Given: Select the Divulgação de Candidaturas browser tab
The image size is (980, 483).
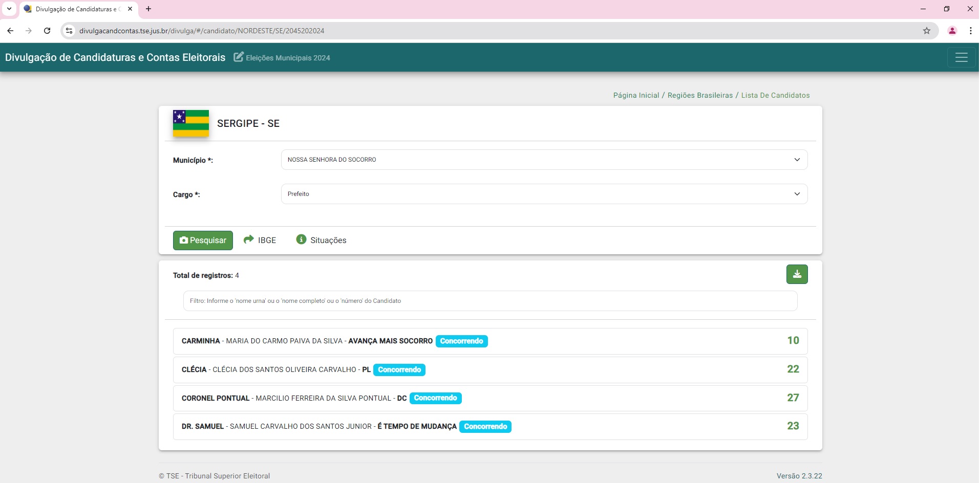Looking at the screenshot, I should (78, 9).
